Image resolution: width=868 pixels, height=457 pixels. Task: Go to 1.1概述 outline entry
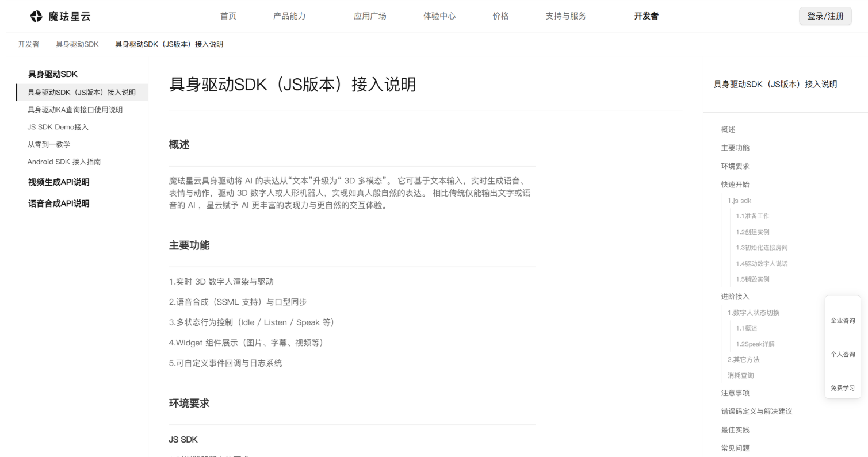point(747,328)
